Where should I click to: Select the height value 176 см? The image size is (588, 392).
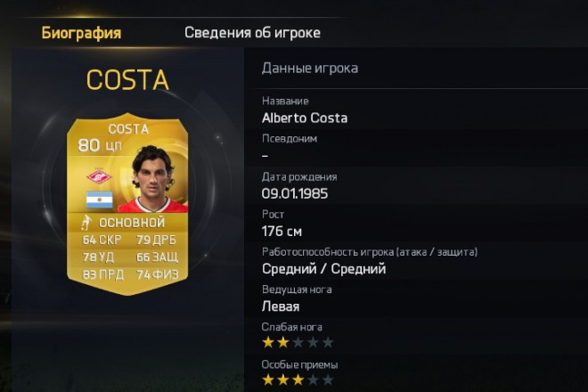pyautogui.click(x=282, y=231)
